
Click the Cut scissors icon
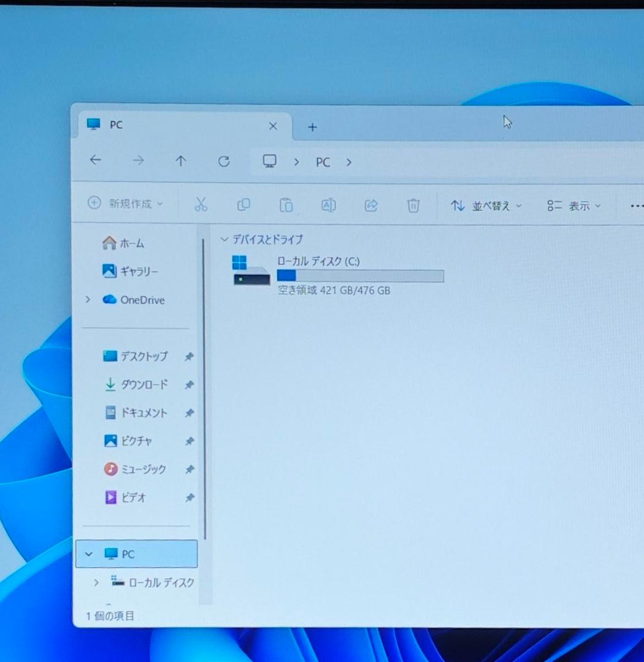click(201, 205)
